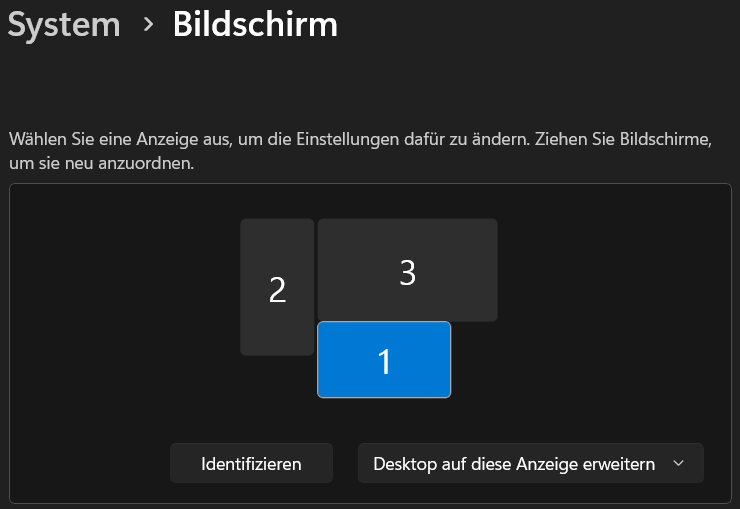Click the number 2 label on the left monitor
This screenshot has width=740, height=509.
277,290
